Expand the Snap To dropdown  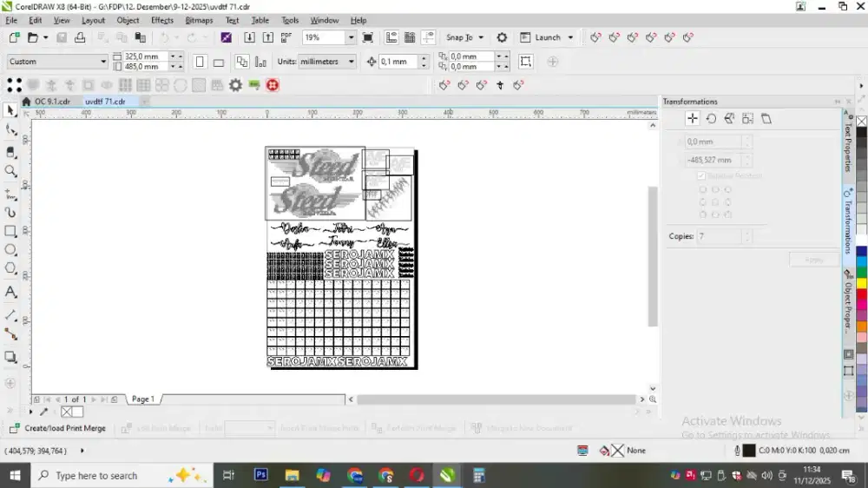tap(481, 37)
